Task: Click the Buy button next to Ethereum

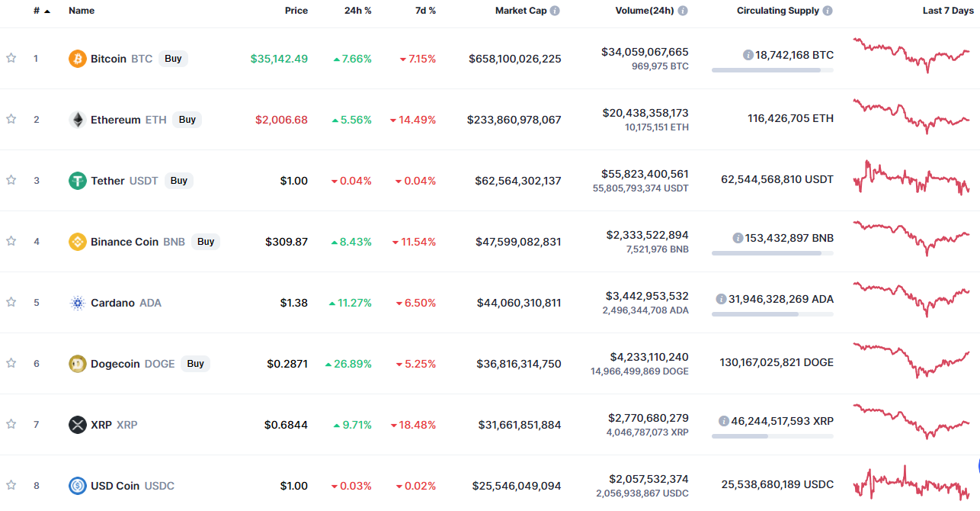Action: [187, 120]
